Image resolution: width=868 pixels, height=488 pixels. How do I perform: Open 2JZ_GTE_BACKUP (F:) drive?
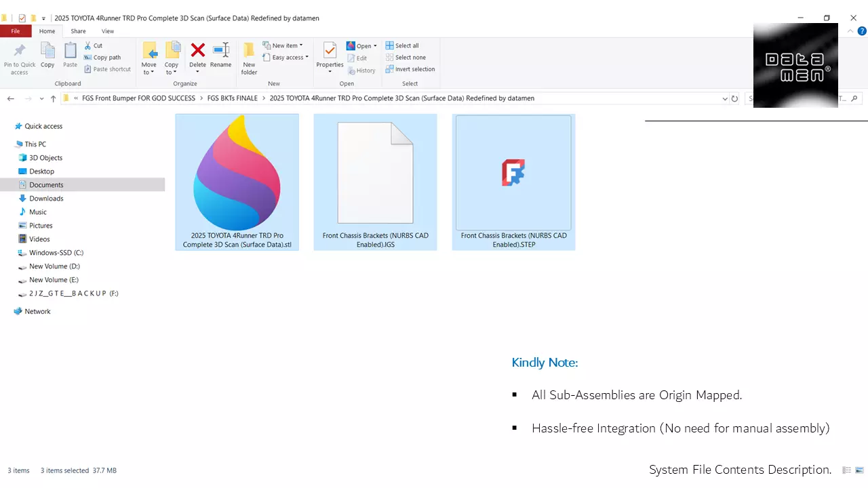pyautogui.click(x=73, y=293)
